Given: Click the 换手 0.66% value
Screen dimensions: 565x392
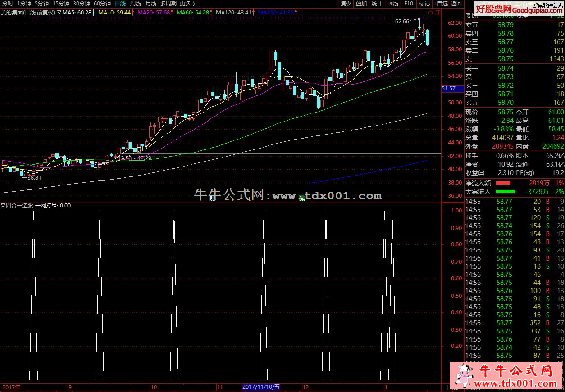Looking at the screenshot, I should 504,156.
